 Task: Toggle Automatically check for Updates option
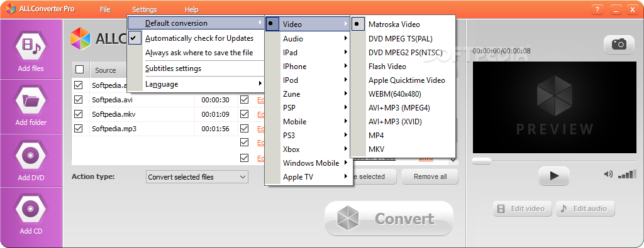196,38
